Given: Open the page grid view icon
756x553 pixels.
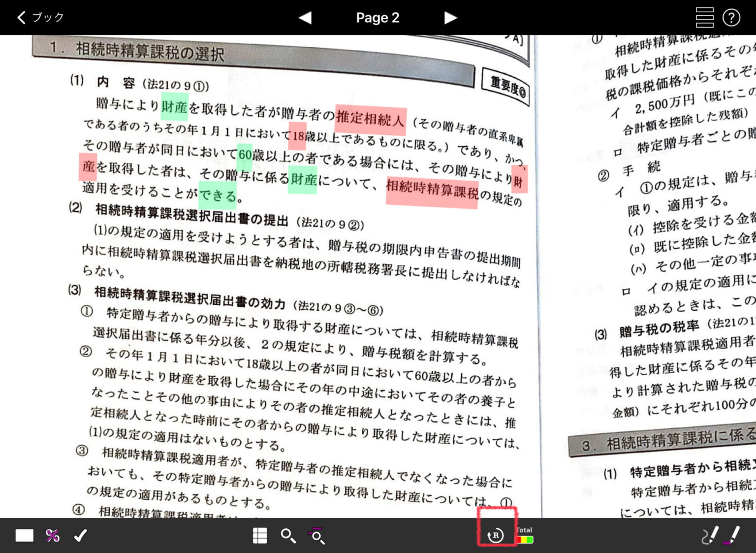Looking at the screenshot, I should click(260, 535).
